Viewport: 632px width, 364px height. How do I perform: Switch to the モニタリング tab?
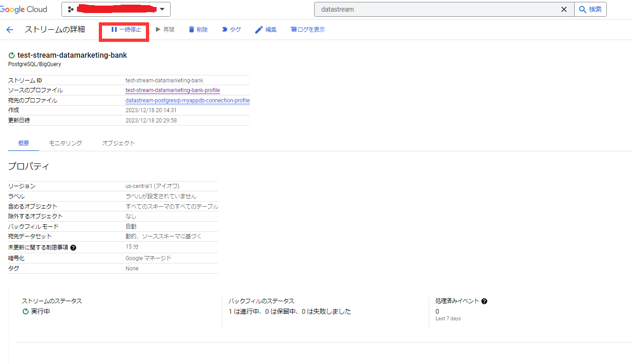[66, 143]
